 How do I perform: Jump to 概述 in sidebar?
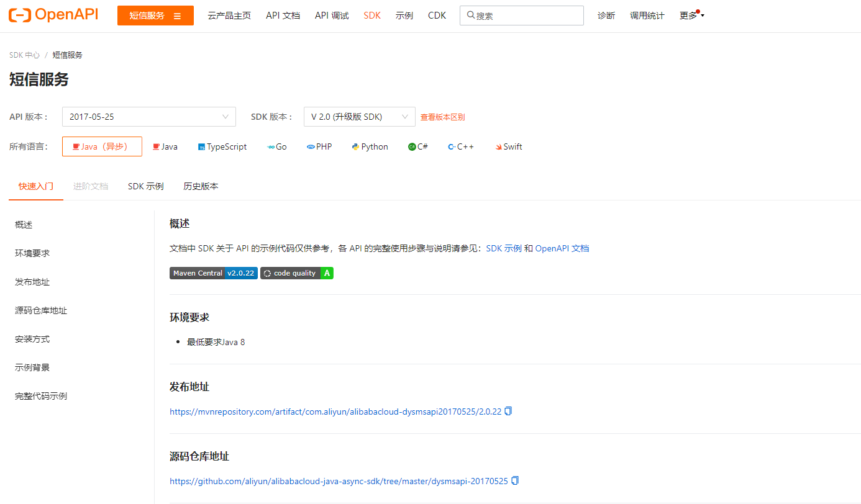coord(24,225)
